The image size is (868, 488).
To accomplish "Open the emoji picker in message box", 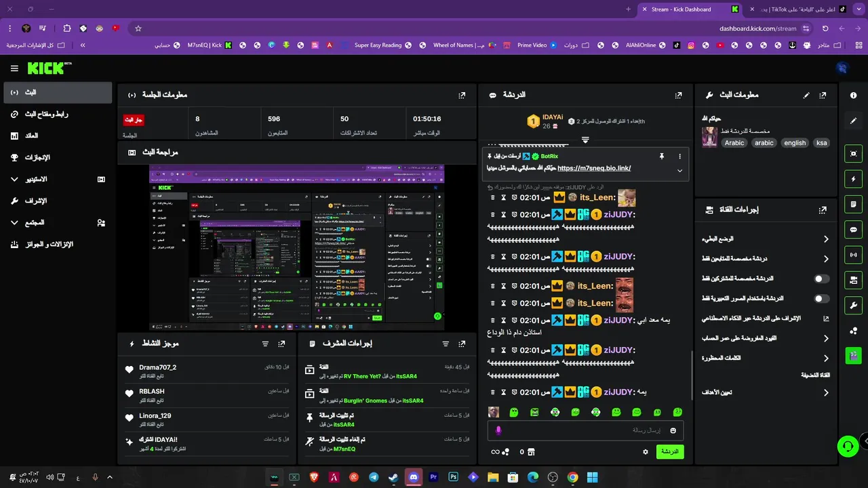I will [673, 430].
